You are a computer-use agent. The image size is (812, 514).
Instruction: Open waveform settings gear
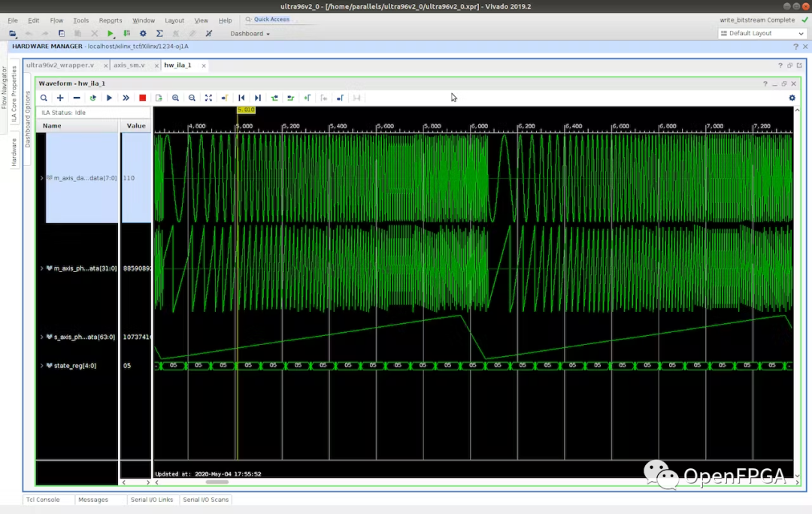tap(792, 98)
